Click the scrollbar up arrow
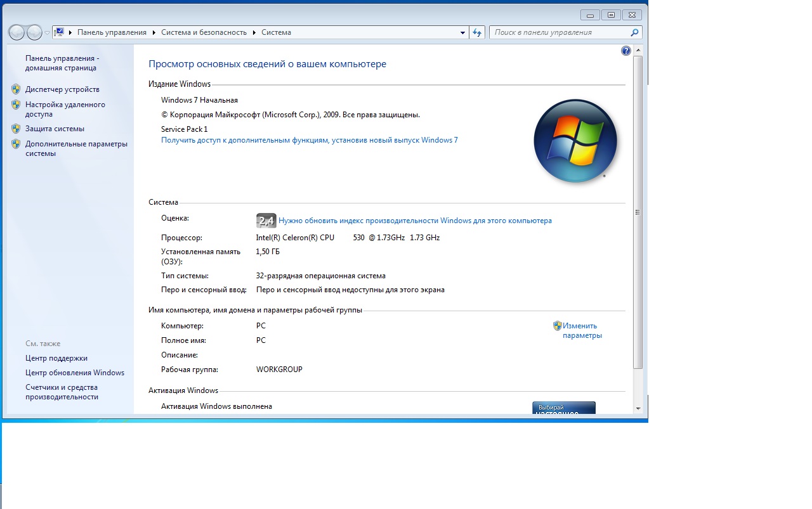 638,50
